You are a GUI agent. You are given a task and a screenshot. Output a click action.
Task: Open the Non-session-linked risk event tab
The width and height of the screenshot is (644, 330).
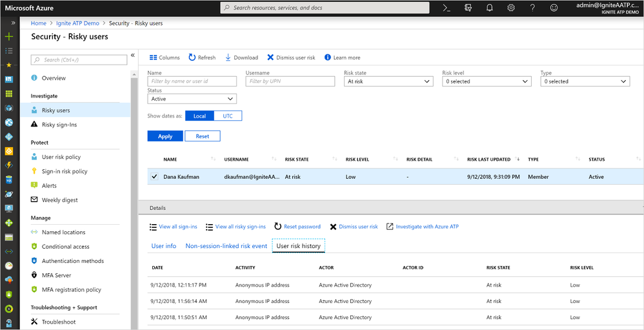[x=226, y=246]
